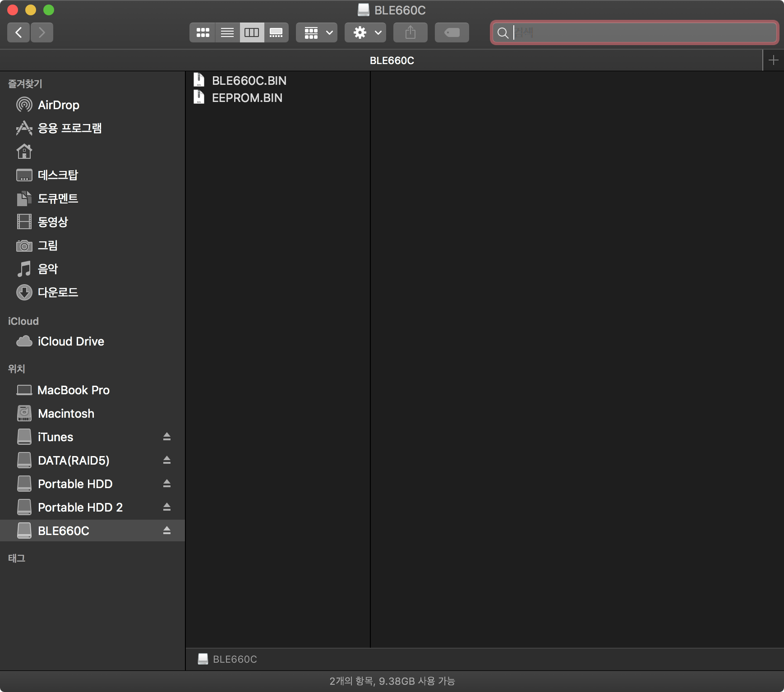Eject the DATA(RAID5) volume

coord(167,460)
